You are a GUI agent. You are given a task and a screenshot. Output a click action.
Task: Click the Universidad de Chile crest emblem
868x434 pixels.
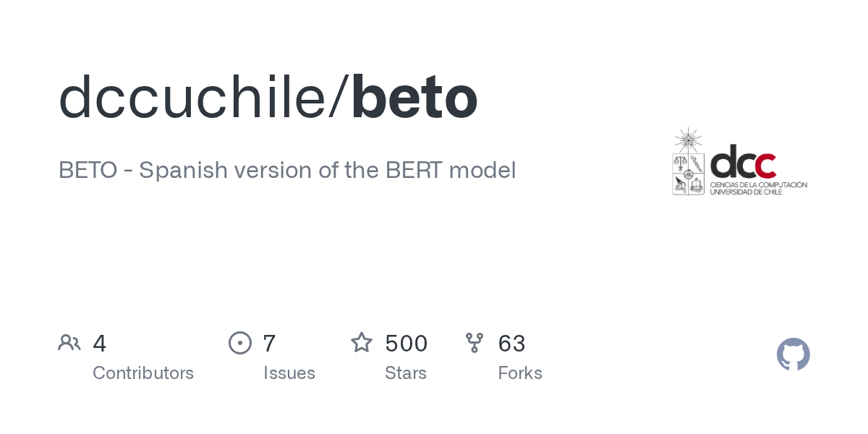tap(688, 163)
